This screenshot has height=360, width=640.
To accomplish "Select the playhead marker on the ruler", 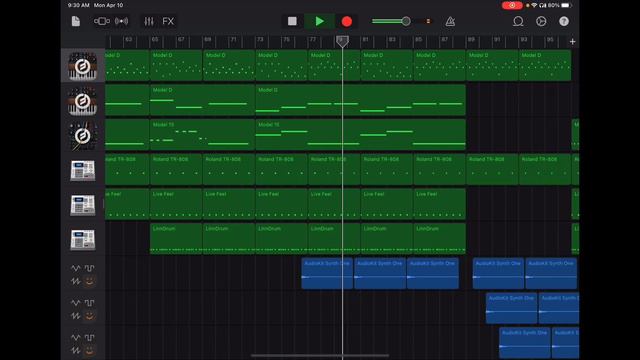I will (x=342, y=41).
